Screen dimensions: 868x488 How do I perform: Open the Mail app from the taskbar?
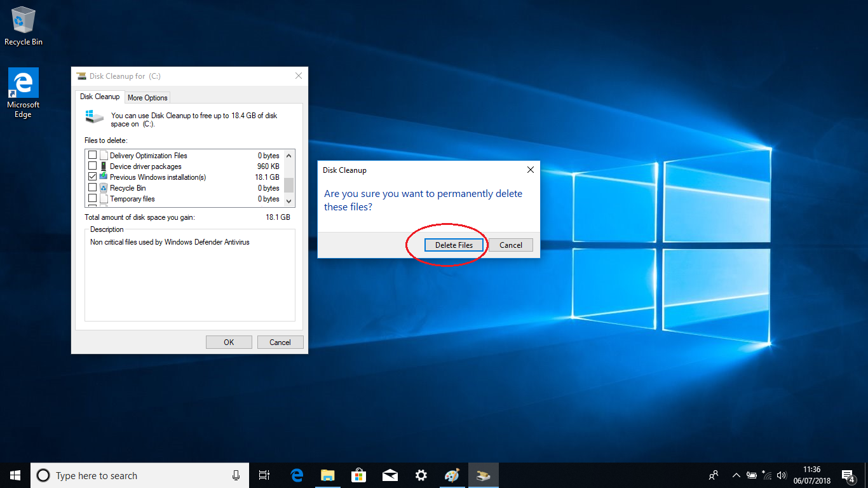[x=390, y=475]
